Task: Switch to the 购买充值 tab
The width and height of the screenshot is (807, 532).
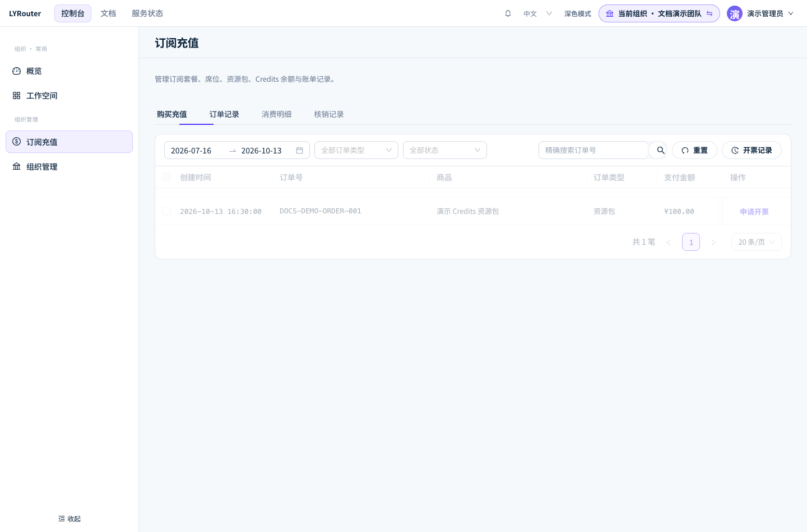Action: [172, 114]
